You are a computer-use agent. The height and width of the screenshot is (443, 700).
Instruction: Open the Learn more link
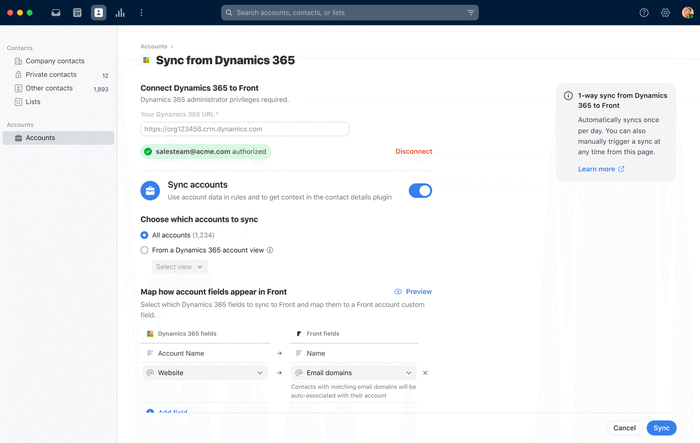point(596,169)
